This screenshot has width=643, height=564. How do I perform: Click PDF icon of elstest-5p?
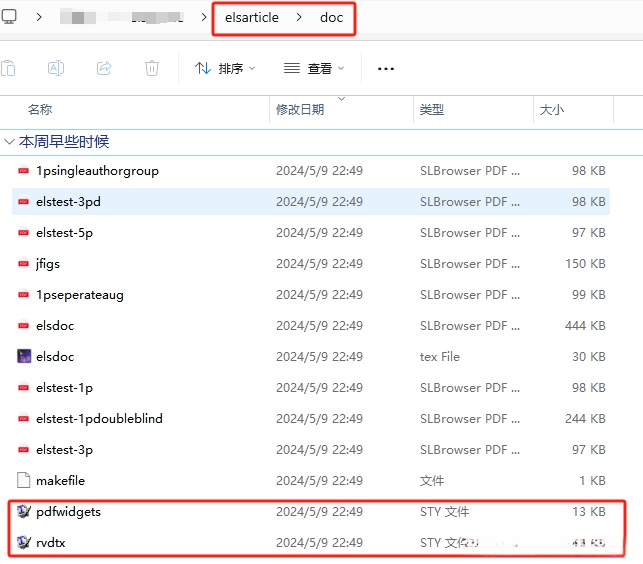23,233
